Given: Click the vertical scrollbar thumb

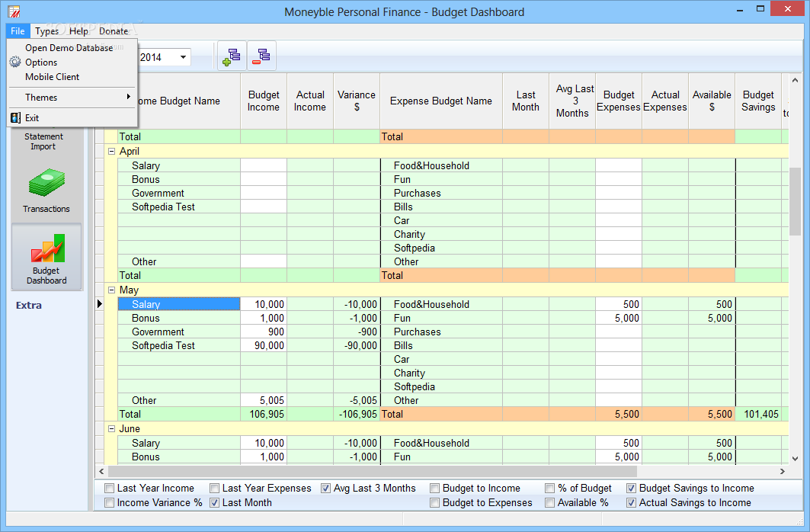Looking at the screenshot, I should 795,201.
